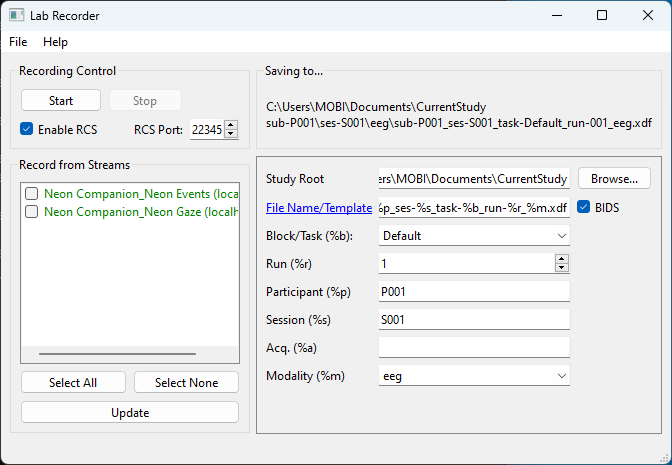Click the streams list horizontal scrollbar

coord(117,354)
